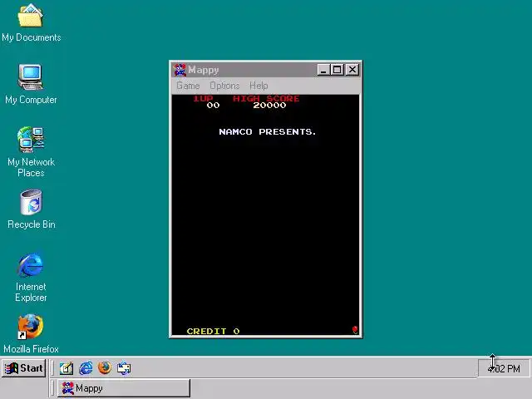Click the CREDIT 0 text in game

click(x=213, y=331)
